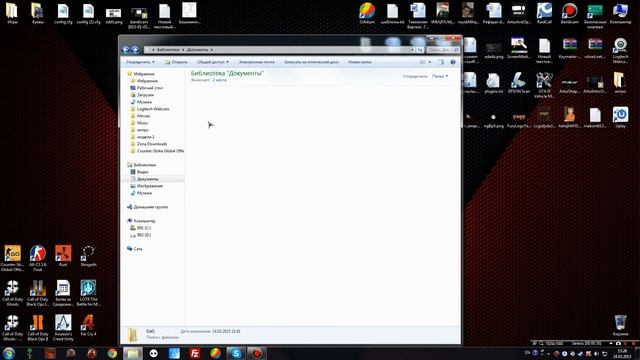Select the Rust desktop shortcut

point(63,256)
